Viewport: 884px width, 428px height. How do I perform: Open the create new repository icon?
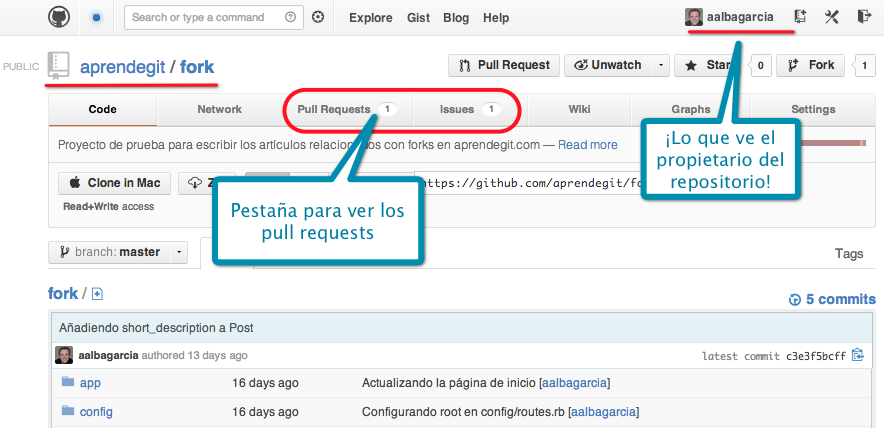pos(800,17)
